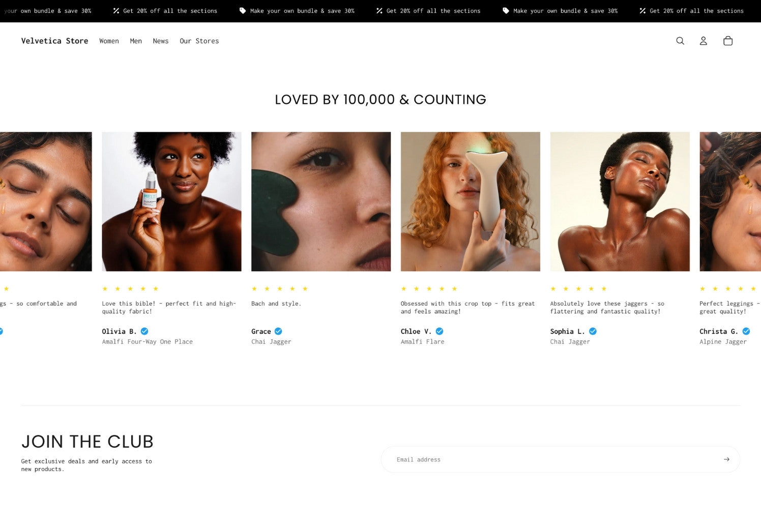Open the search icon
The width and height of the screenshot is (761, 532).
[680, 41]
